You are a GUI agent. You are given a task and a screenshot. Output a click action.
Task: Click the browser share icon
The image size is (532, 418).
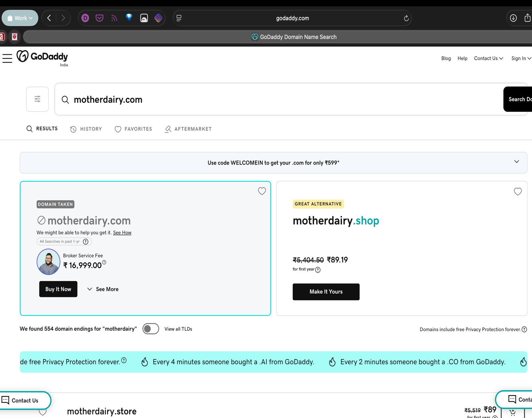coord(527,18)
